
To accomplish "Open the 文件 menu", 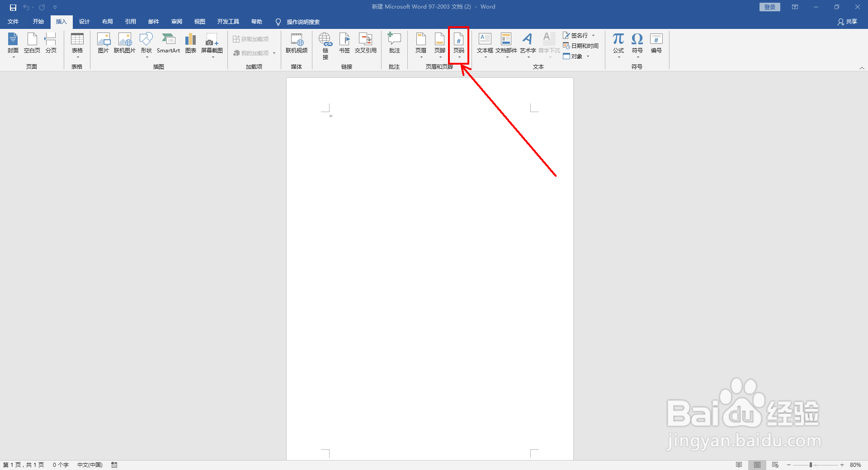I will 13,21.
